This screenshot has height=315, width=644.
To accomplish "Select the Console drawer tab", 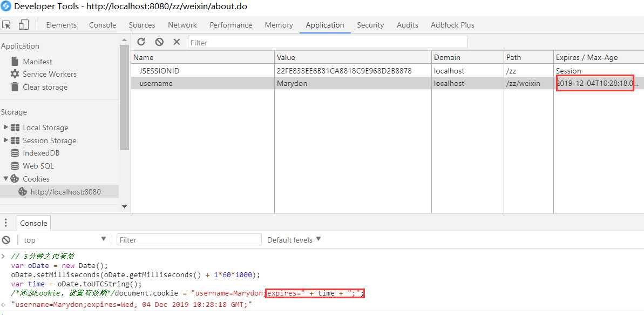I will (33, 223).
